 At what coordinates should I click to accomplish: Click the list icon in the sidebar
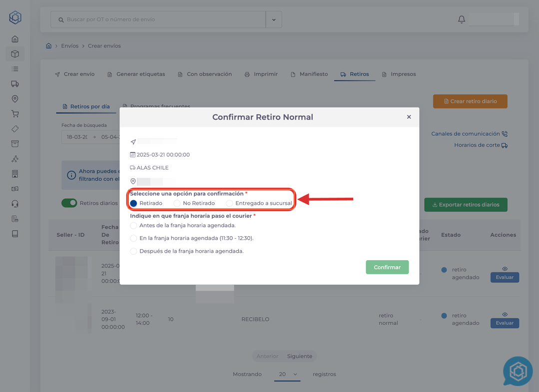15,69
